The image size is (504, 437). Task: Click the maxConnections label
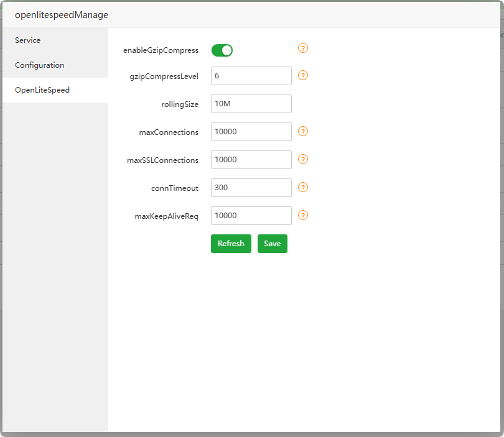tap(169, 132)
